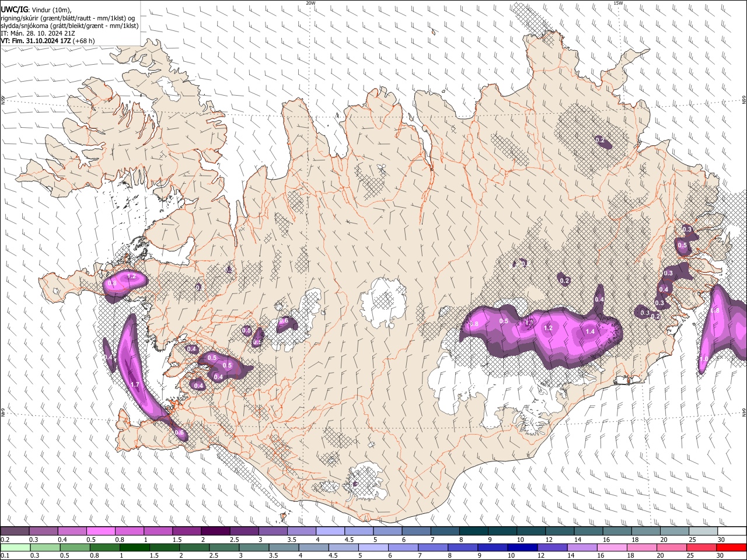Choose the pale lavender 4–4.5 swatch, upper legend
The height and width of the screenshot is (560, 747).
[x=330, y=531]
